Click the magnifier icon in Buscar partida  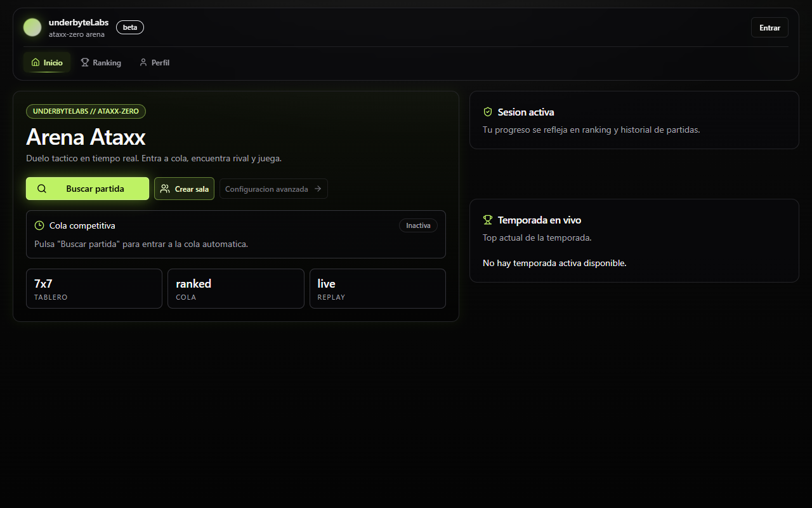pyautogui.click(x=42, y=189)
